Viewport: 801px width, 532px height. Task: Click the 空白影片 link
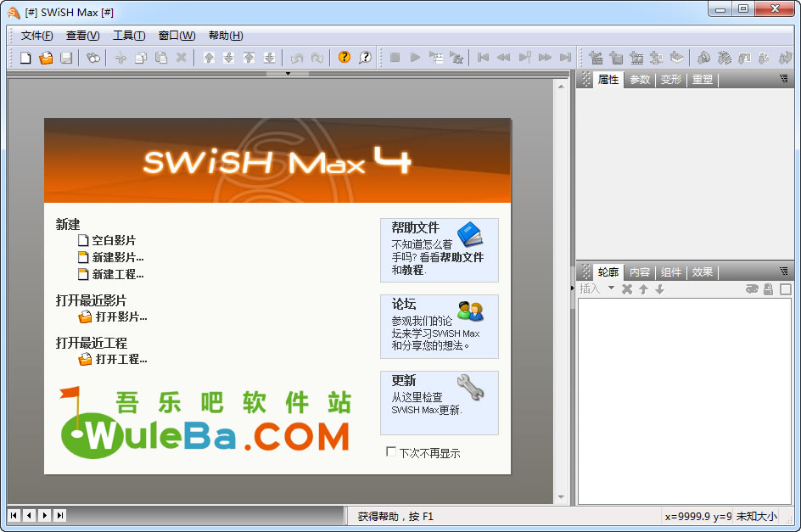(114, 240)
